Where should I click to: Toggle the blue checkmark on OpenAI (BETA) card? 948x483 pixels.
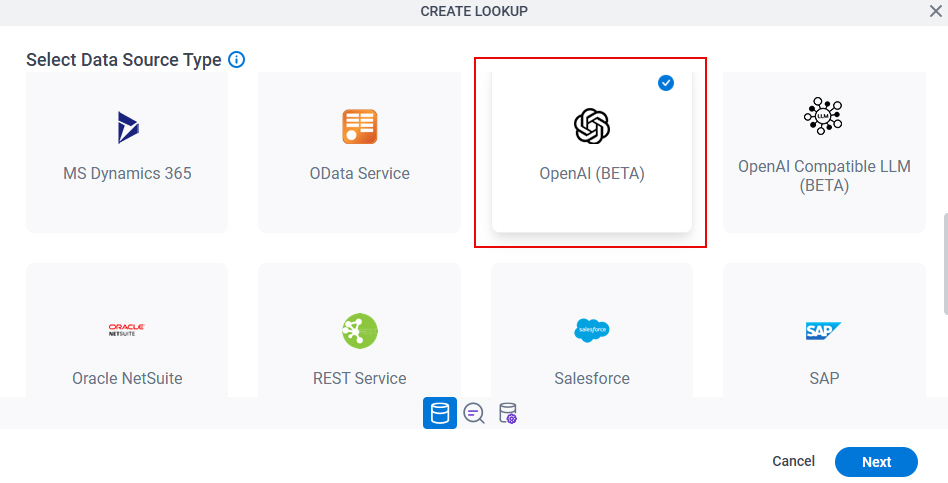click(x=666, y=83)
